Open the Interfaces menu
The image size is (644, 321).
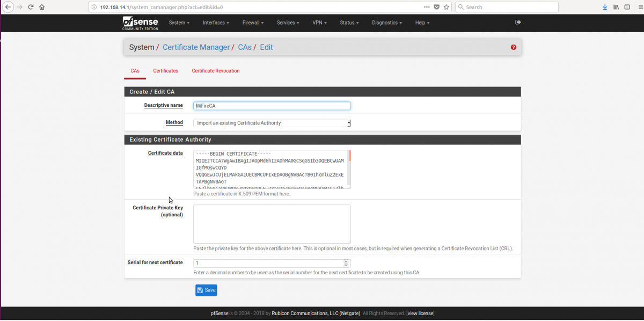point(216,23)
